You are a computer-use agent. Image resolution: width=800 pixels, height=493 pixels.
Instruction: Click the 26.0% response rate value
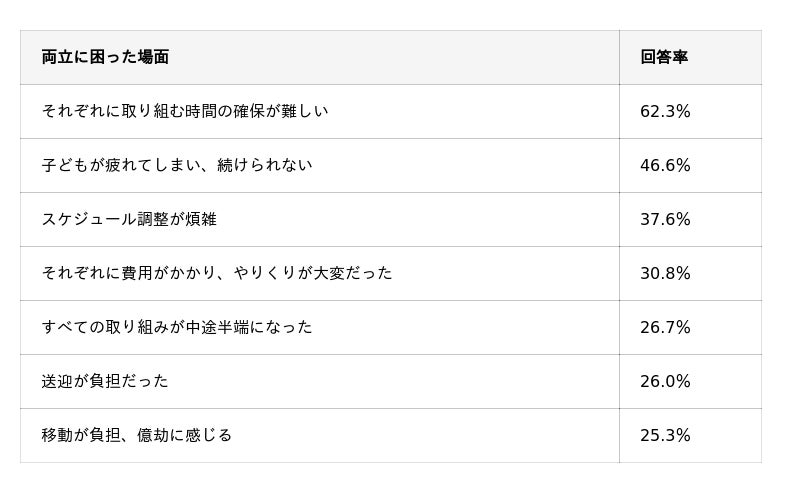point(665,381)
